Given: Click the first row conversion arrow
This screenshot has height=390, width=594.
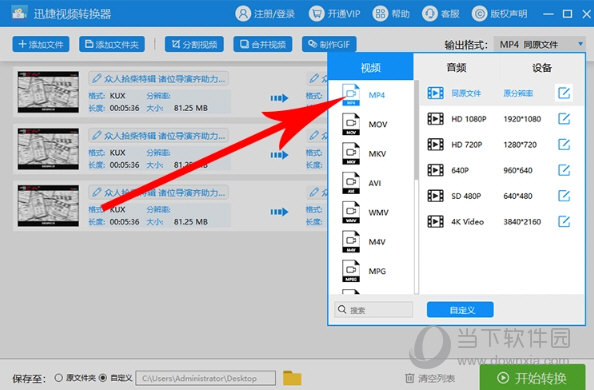Looking at the screenshot, I should coord(279,98).
